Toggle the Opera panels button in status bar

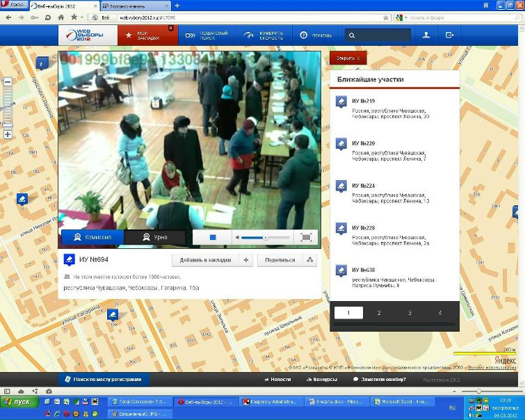click(x=7, y=391)
